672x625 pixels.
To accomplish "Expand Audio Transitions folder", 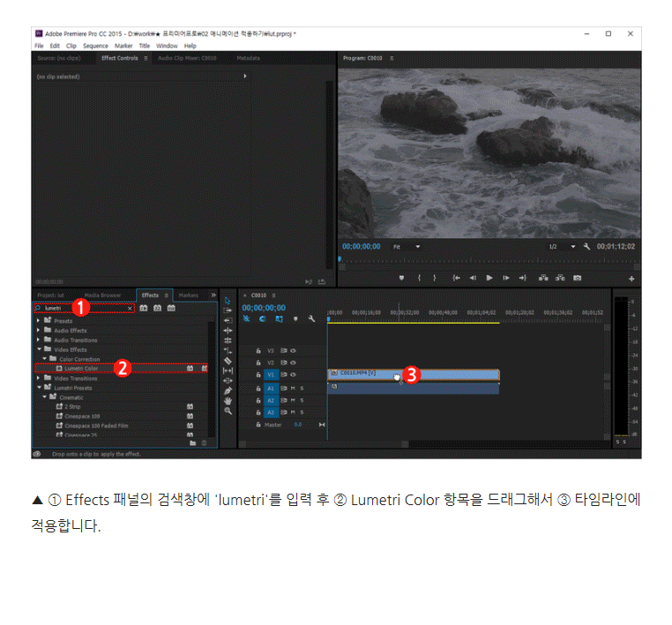I will click(x=38, y=339).
